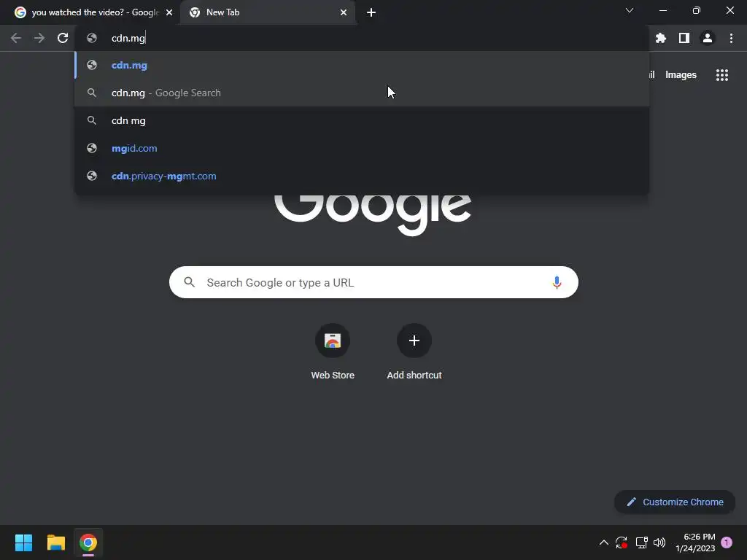This screenshot has height=560, width=747.
Task: Start voice search with the microphone
Action: 557,282
